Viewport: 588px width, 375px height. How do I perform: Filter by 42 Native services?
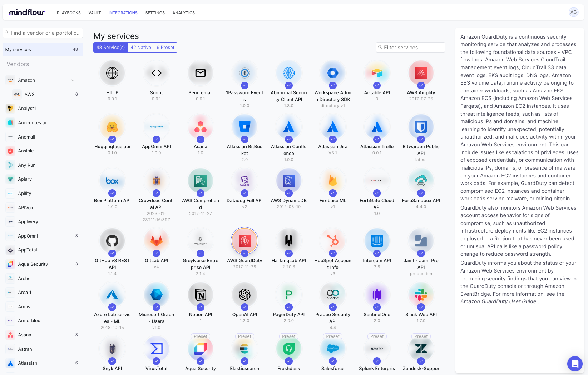[x=141, y=47]
